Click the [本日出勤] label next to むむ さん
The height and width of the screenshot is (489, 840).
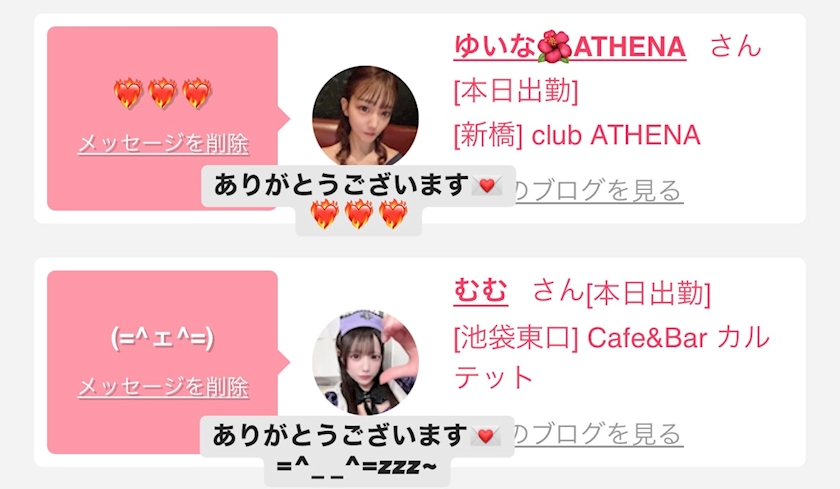point(649,294)
